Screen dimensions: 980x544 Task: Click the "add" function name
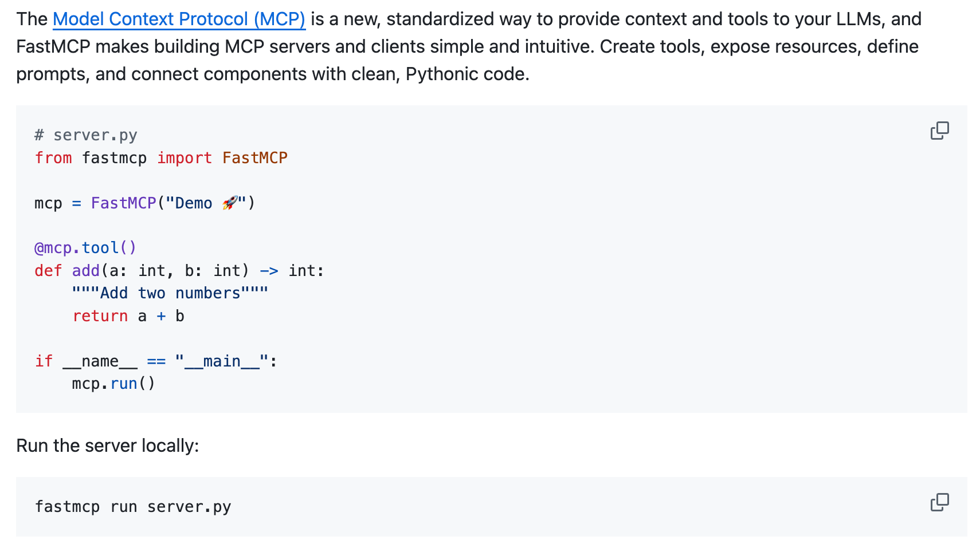pos(86,271)
